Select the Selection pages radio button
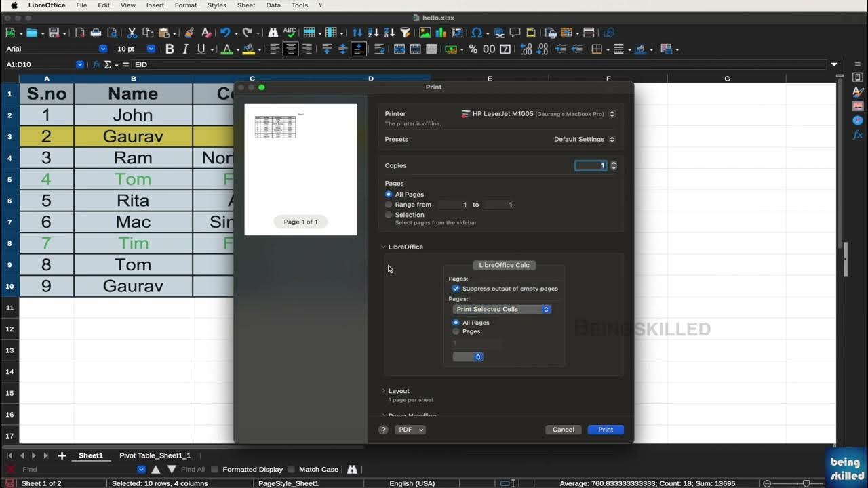868x488 pixels. pyautogui.click(x=389, y=215)
